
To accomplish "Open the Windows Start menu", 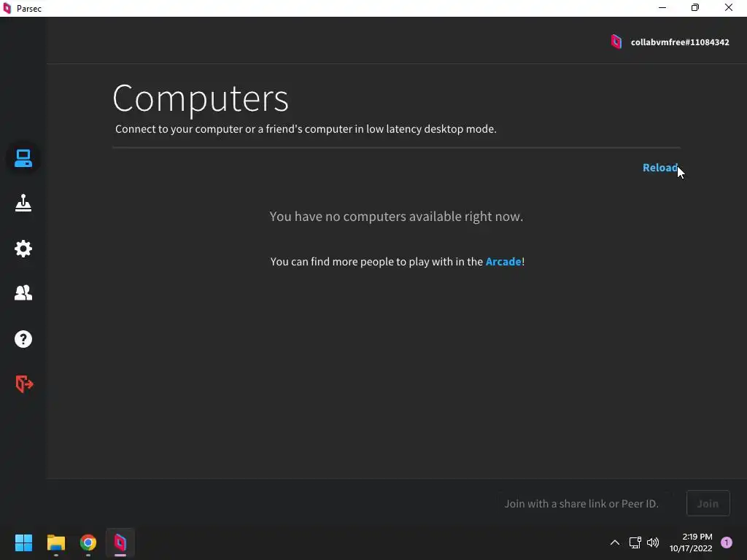I will point(23,542).
